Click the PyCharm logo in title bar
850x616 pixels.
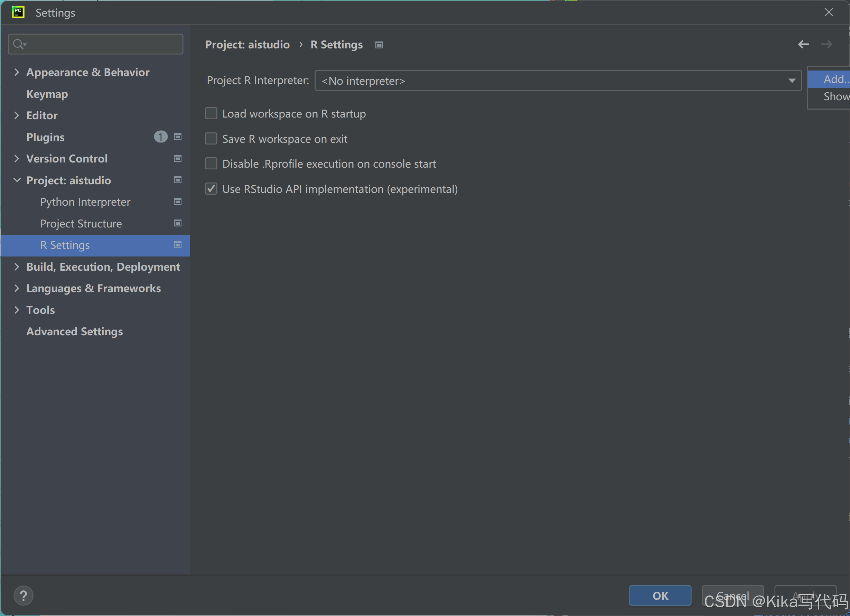[x=18, y=12]
